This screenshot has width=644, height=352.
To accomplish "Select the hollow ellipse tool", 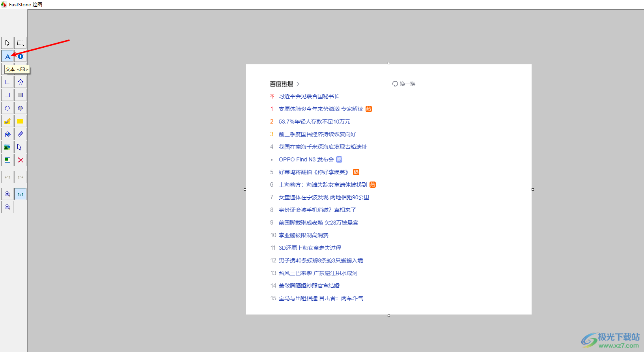I will pos(7,108).
